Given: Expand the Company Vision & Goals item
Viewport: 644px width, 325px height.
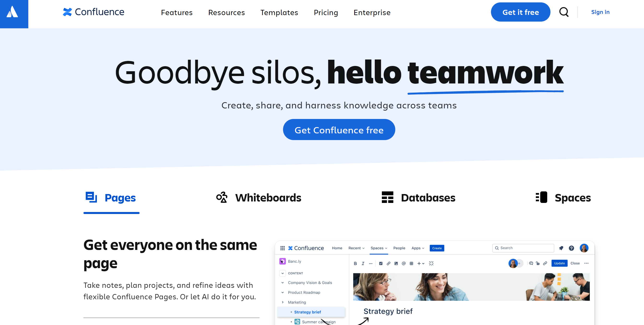Looking at the screenshot, I should click(283, 283).
